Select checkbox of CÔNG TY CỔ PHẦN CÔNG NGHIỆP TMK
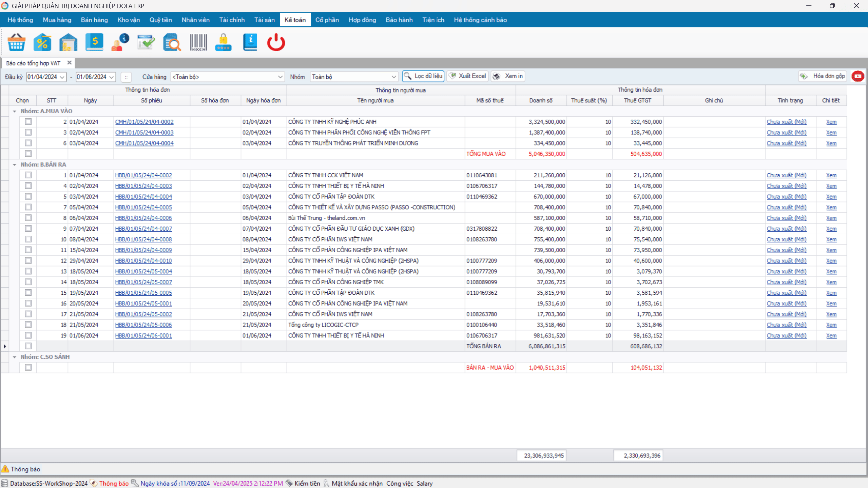Screen dimensions: 868x488 [x=28, y=282]
